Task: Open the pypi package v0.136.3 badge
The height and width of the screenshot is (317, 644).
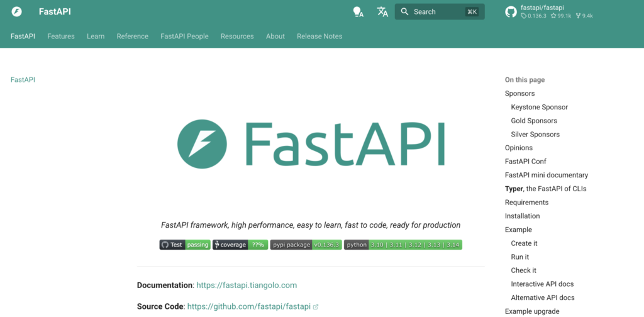Action: coord(306,245)
